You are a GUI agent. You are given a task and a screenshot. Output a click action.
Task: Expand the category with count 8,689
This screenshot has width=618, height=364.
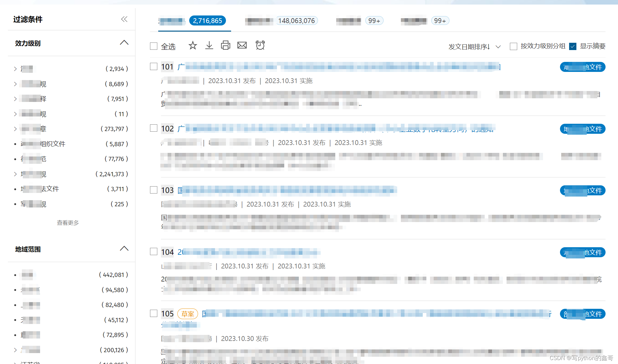coord(15,84)
